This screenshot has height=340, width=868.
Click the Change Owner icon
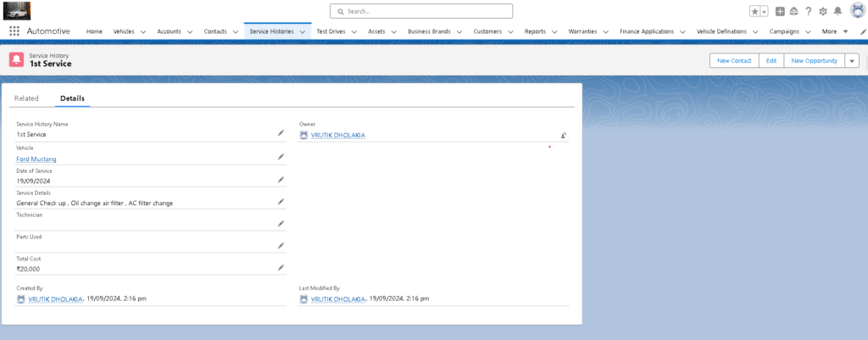[x=564, y=135]
